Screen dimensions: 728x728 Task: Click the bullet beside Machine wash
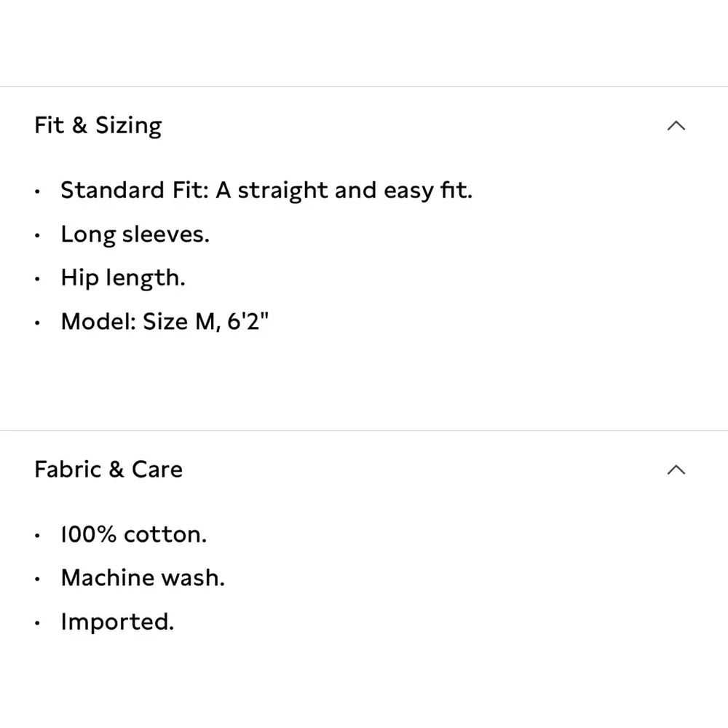coord(37,579)
